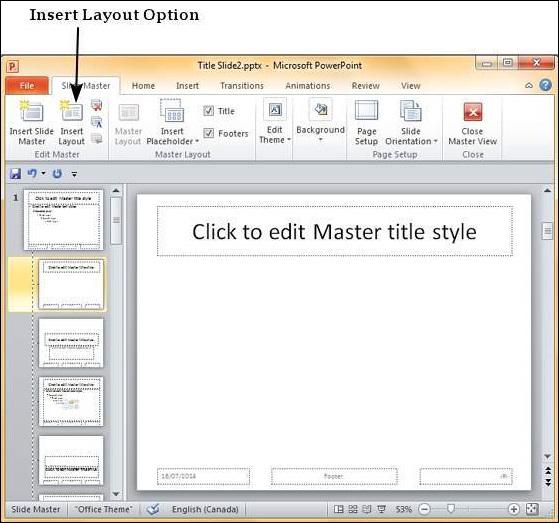Click the PowerPoint application logo icon
This screenshot has height=523, width=559.
pyautogui.click(x=12, y=66)
